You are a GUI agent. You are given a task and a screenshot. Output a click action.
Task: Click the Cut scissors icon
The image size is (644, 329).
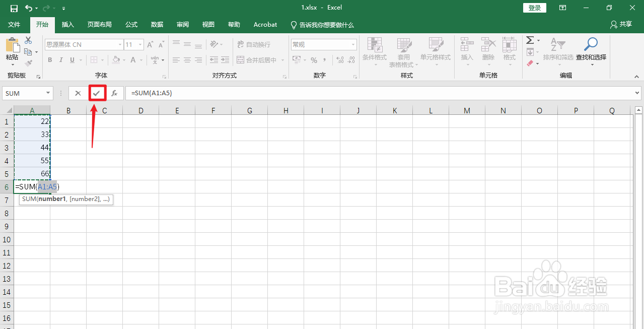pyautogui.click(x=28, y=40)
